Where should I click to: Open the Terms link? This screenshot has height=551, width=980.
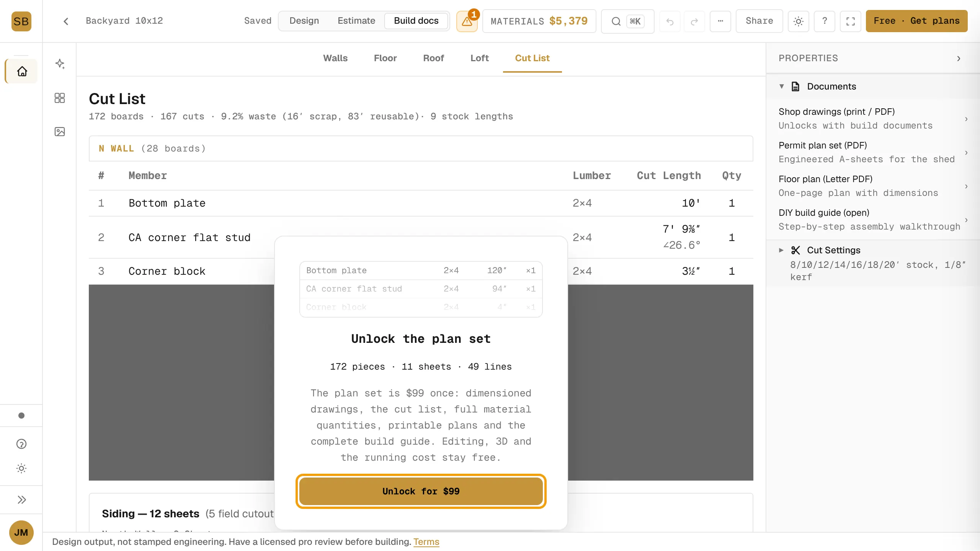426,542
